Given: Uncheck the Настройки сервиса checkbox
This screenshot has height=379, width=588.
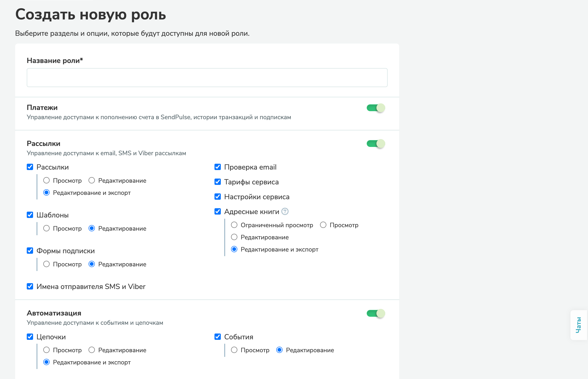Looking at the screenshot, I should coord(217,197).
